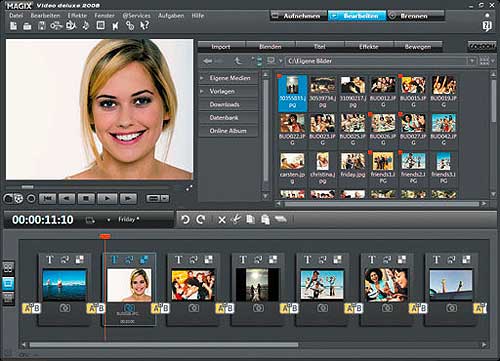Click the timeline horizontal scrollbar

tap(164, 345)
